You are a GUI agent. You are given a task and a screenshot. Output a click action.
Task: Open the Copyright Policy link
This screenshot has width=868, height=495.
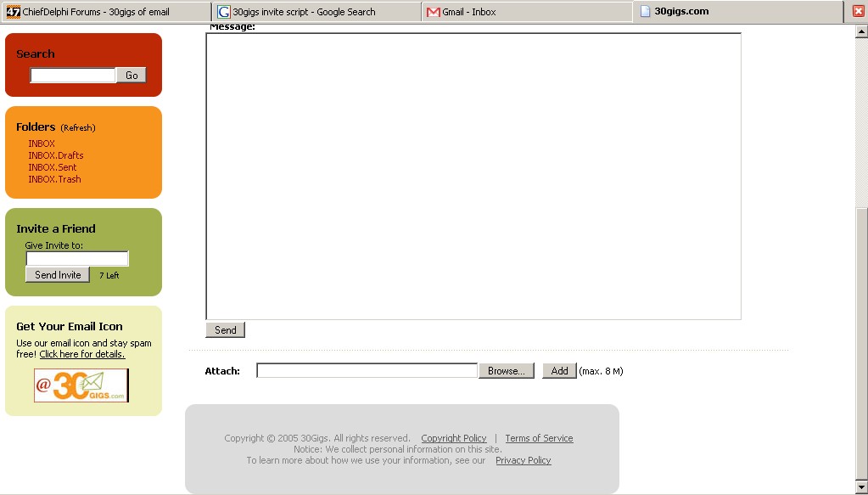(454, 438)
